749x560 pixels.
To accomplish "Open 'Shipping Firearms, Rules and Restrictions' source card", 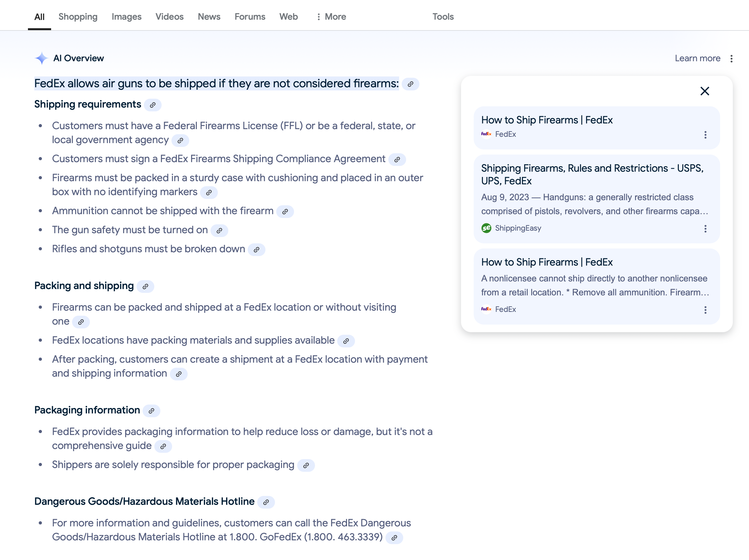I will pyautogui.click(x=597, y=199).
